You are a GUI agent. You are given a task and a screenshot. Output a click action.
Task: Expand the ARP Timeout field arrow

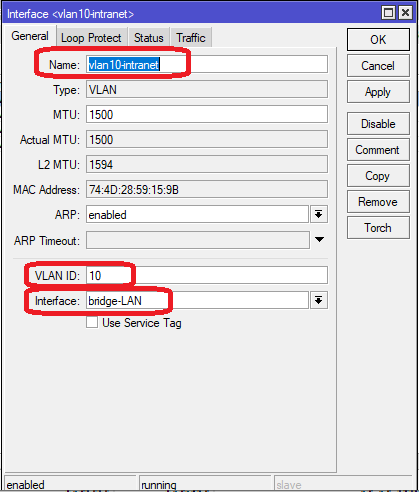point(319,240)
